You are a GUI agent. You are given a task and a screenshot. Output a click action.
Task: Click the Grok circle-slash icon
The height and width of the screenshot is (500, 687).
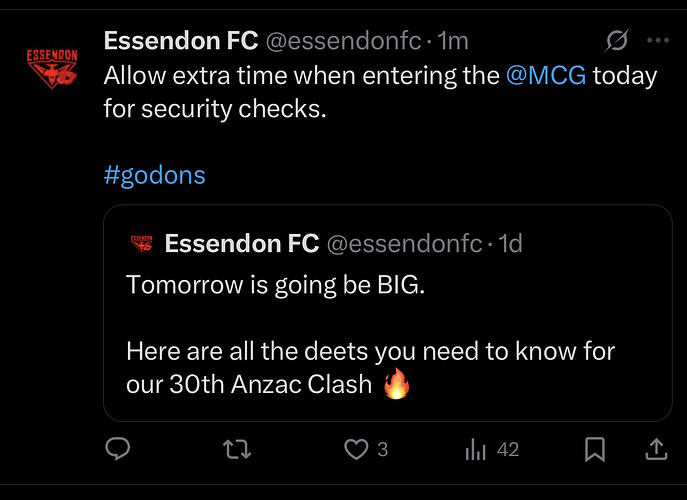617,41
